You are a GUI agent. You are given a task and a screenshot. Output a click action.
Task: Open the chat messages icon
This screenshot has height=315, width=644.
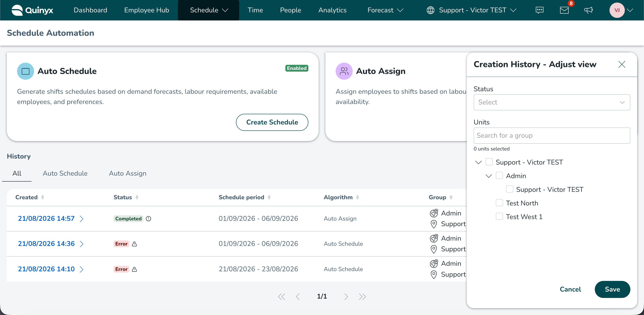pyautogui.click(x=539, y=10)
